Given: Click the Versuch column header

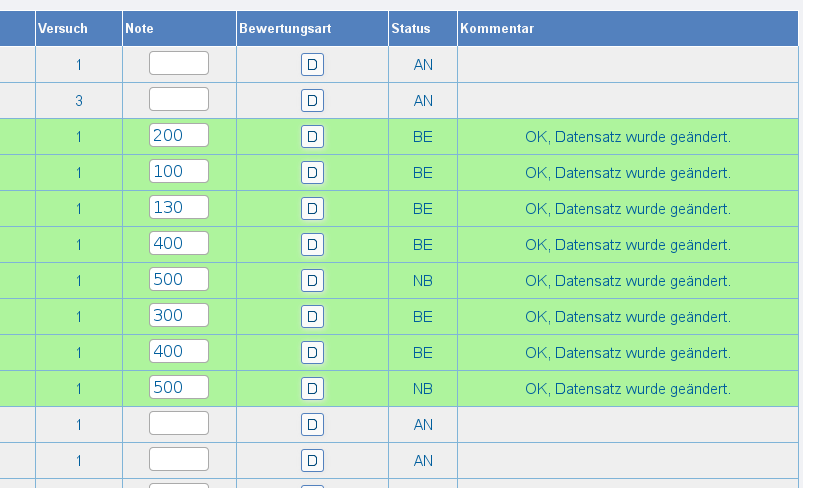Looking at the screenshot, I should coord(63,29).
